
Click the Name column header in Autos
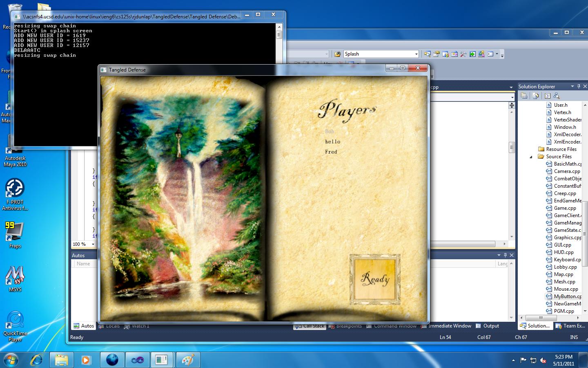point(83,264)
